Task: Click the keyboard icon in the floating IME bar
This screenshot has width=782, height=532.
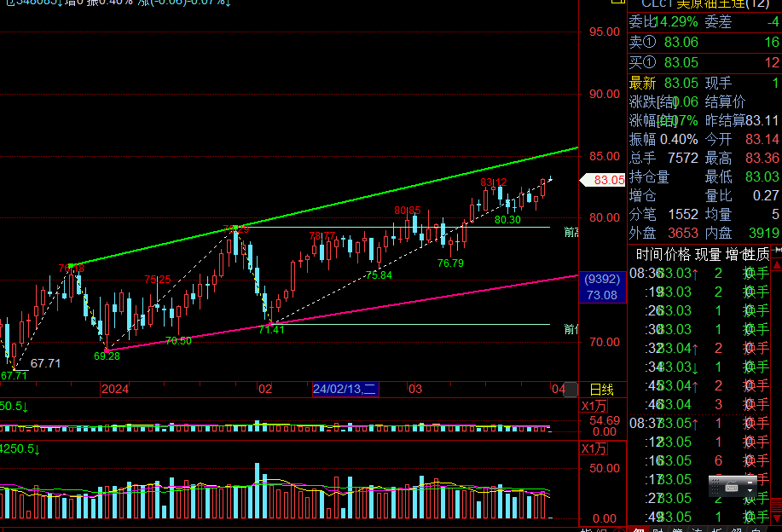Action: pyautogui.click(x=730, y=487)
